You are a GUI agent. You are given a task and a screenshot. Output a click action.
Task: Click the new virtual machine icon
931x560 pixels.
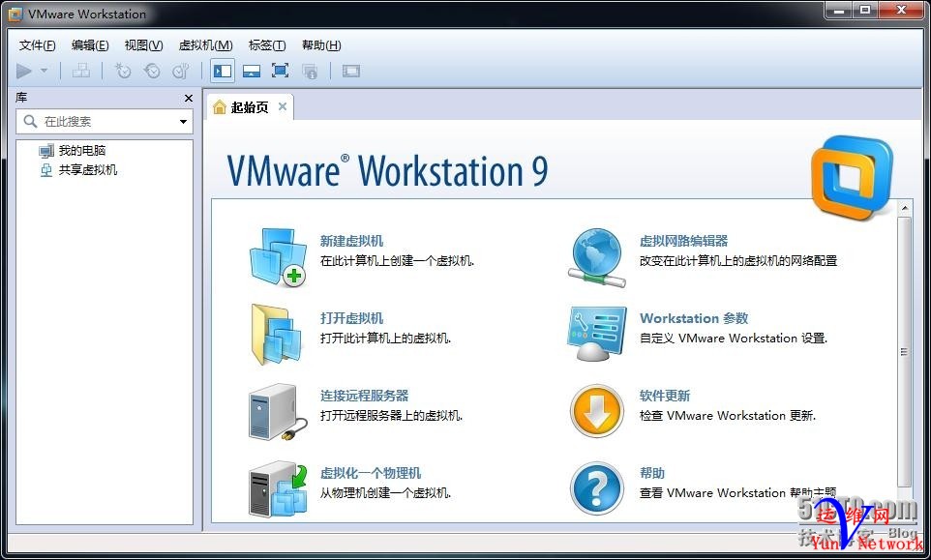click(x=278, y=257)
